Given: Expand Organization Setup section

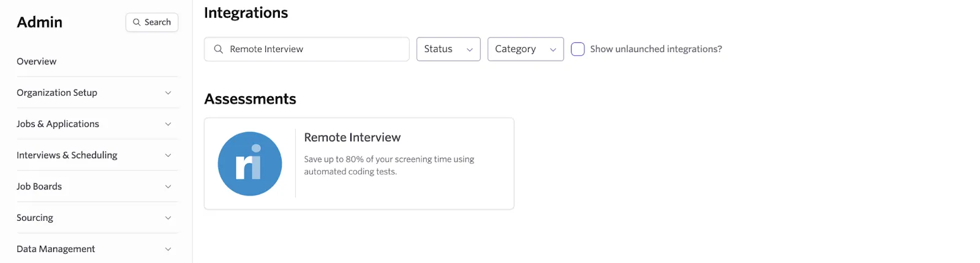Looking at the screenshot, I should coord(97,93).
